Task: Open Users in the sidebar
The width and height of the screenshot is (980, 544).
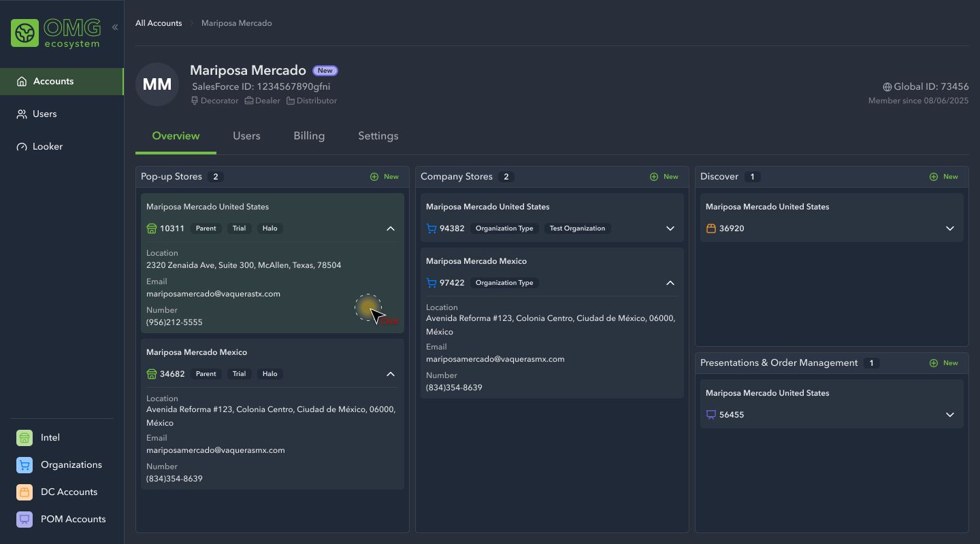Action: pyautogui.click(x=61, y=114)
